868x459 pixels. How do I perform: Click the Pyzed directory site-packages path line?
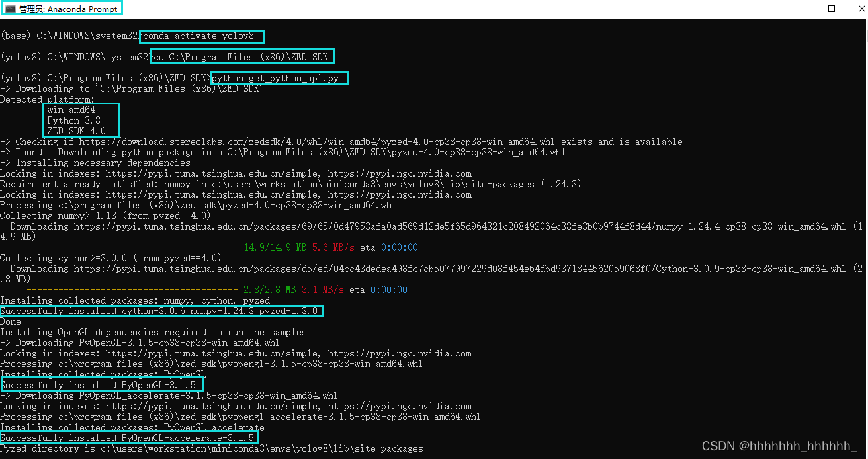point(212,448)
